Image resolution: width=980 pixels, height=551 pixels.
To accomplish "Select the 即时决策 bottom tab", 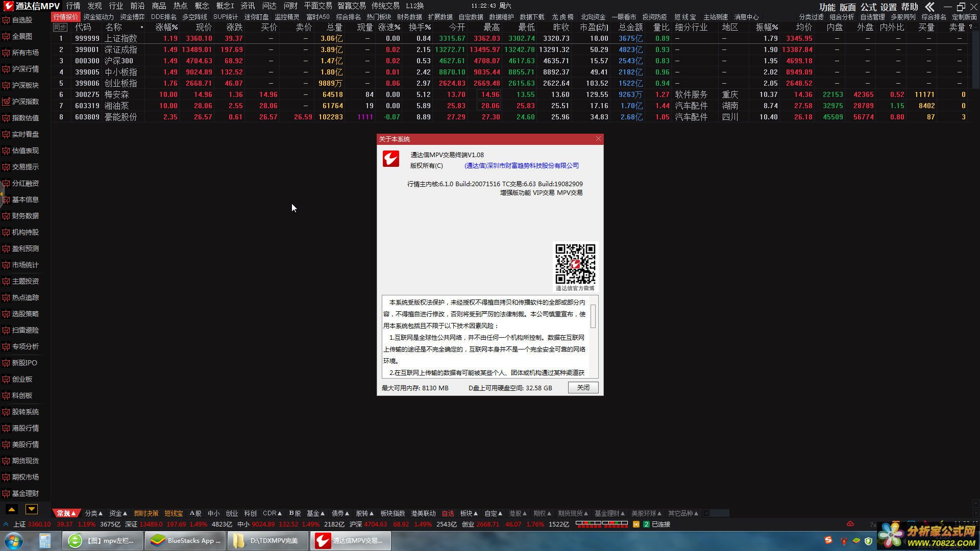I will click(146, 513).
